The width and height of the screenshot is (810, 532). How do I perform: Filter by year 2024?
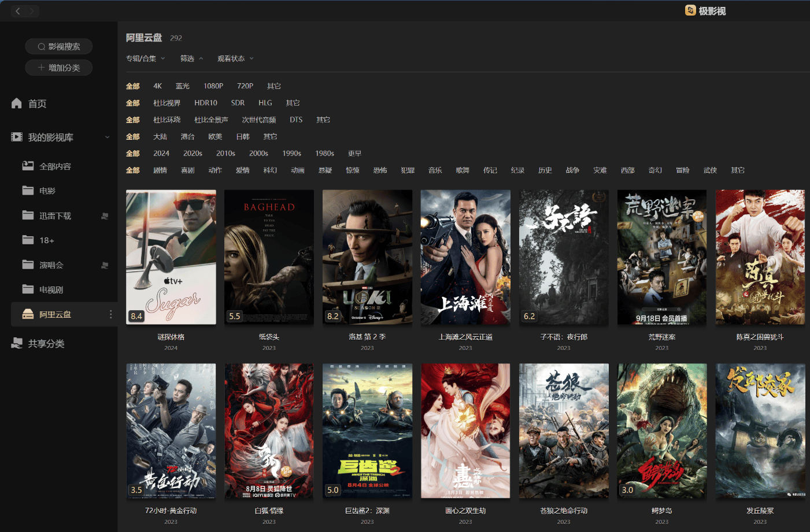point(161,153)
